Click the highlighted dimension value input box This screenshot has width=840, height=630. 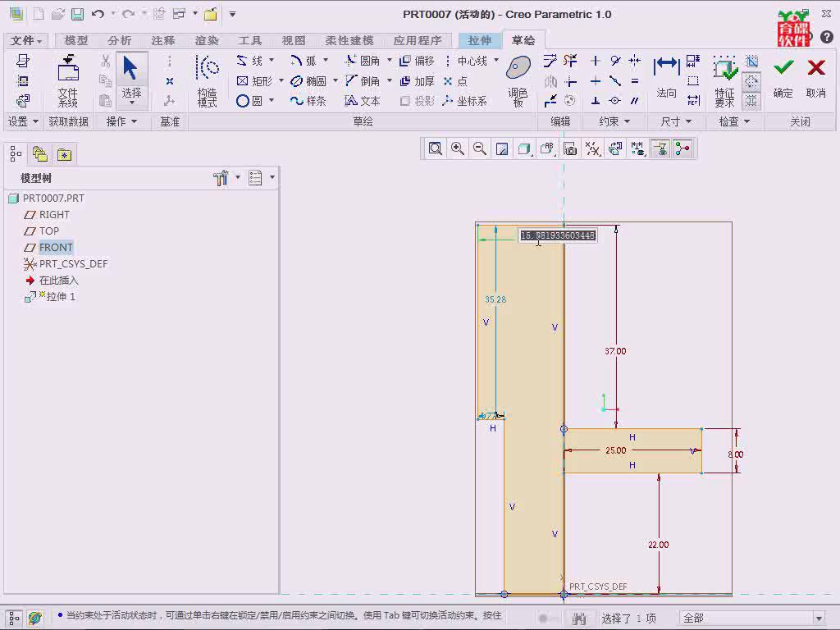click(x=558, y=235)
